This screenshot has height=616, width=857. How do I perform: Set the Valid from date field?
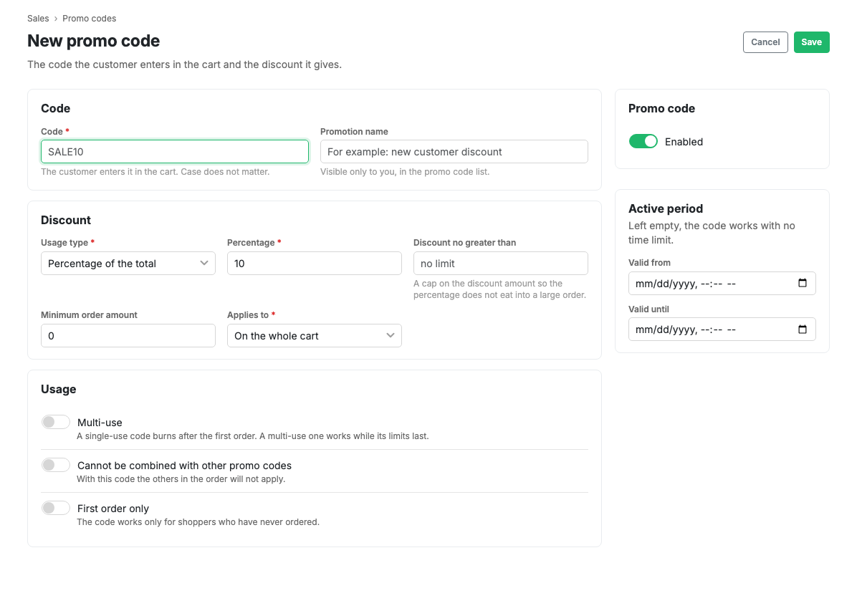click(722, 283)
